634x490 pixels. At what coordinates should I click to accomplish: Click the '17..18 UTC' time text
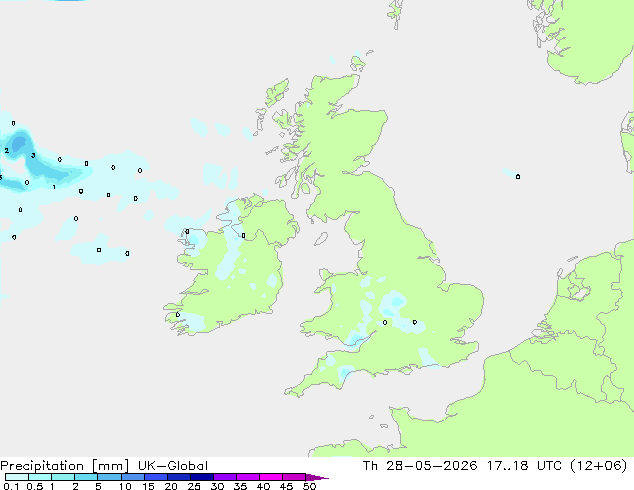(x=524, y=466)
